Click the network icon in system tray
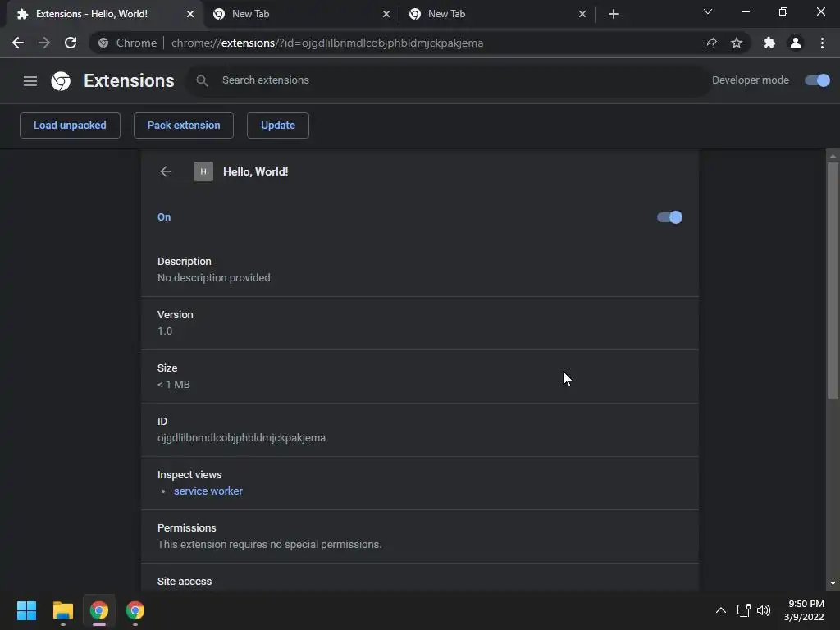 pos(743,610)
